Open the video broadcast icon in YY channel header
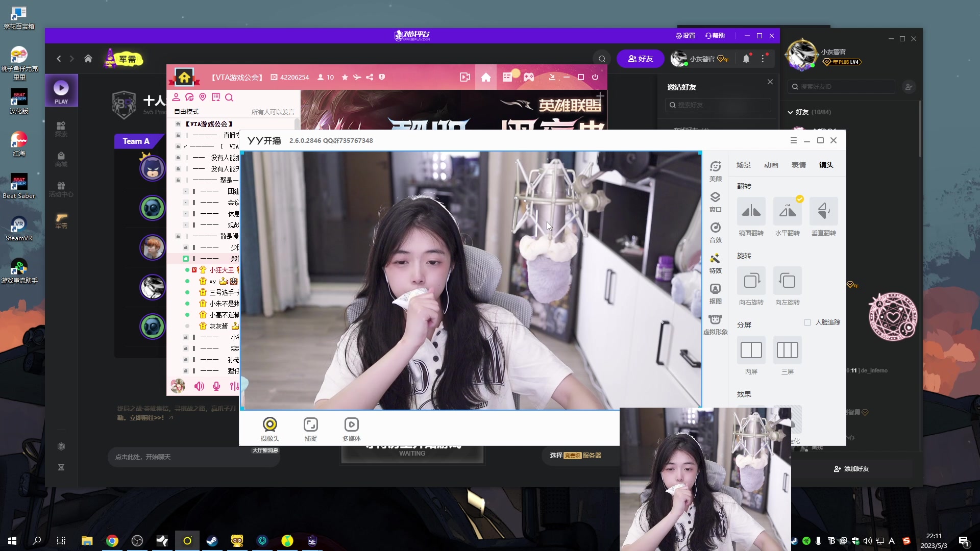The image size is (980, 551). (x=464, y=77)
